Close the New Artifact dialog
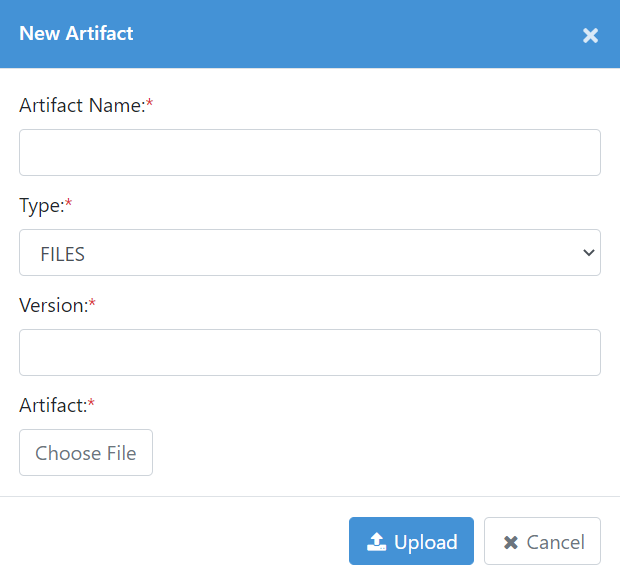Viewport: 620px width, 583px height. [590, 36]
